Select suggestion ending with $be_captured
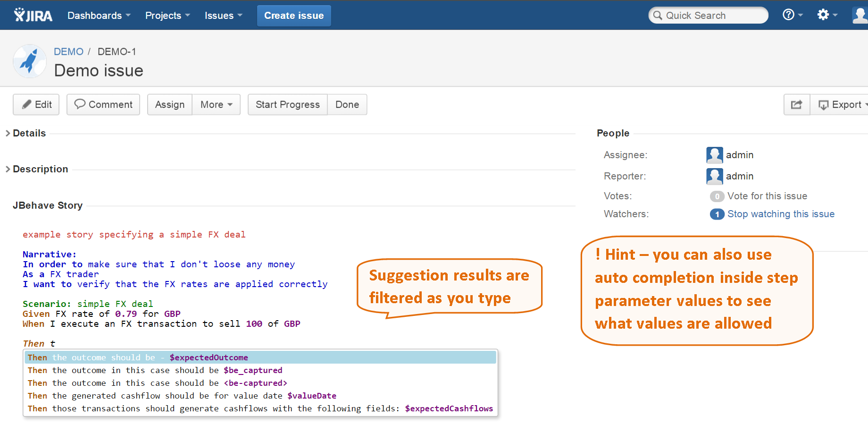Viewport: 868px width, 425px height. click(260, 370)
